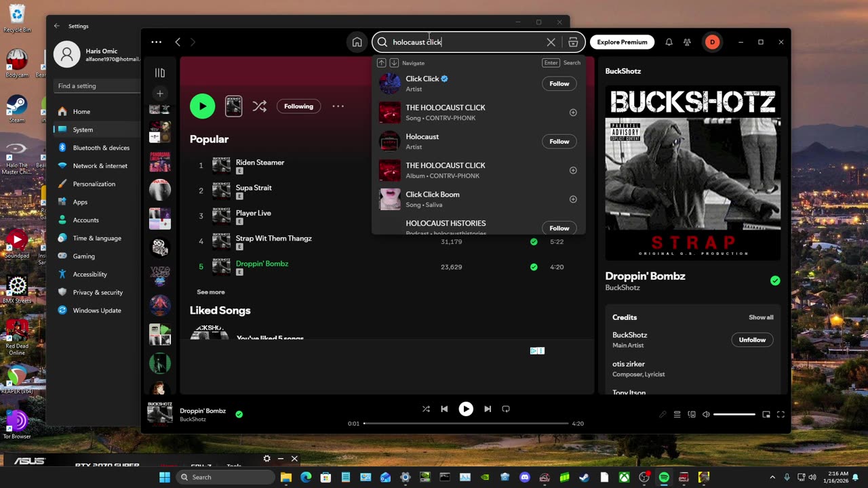This screenshot has height=488, width=868.
Task: Pick the Click Click Boom song suggestion
Action: (x=478, y=199)
